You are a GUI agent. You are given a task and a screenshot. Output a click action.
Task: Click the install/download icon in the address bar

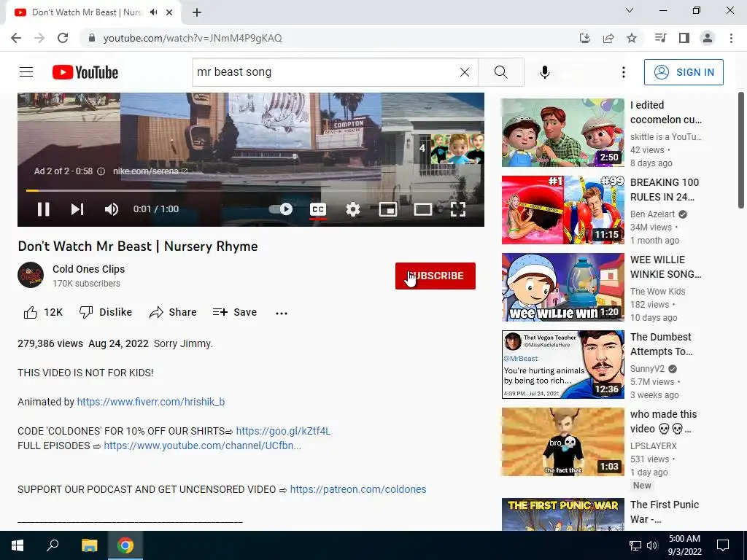[585, 38]
